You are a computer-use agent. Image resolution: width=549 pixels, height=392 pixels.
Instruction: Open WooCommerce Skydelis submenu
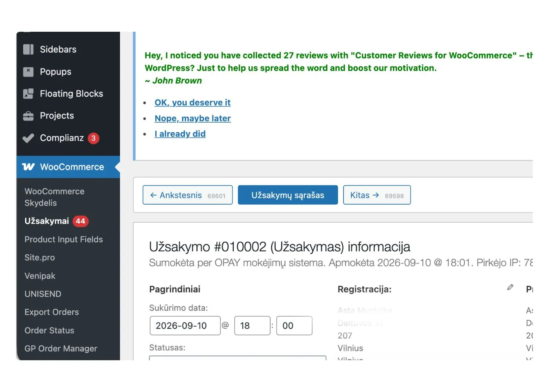55,197
